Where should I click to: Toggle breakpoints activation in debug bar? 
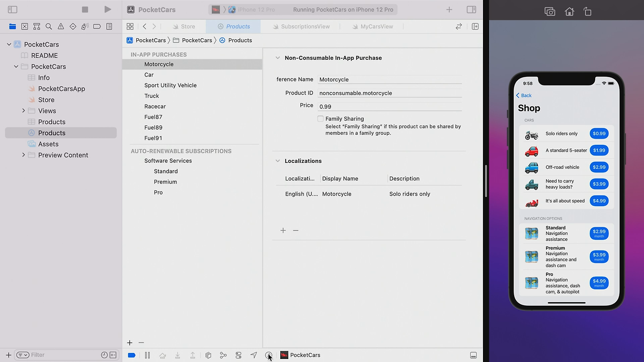tap(132, 355)
